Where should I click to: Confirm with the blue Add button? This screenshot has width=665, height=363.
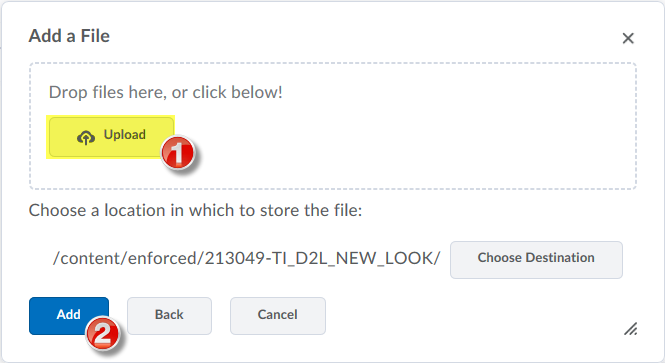(69, 316)
